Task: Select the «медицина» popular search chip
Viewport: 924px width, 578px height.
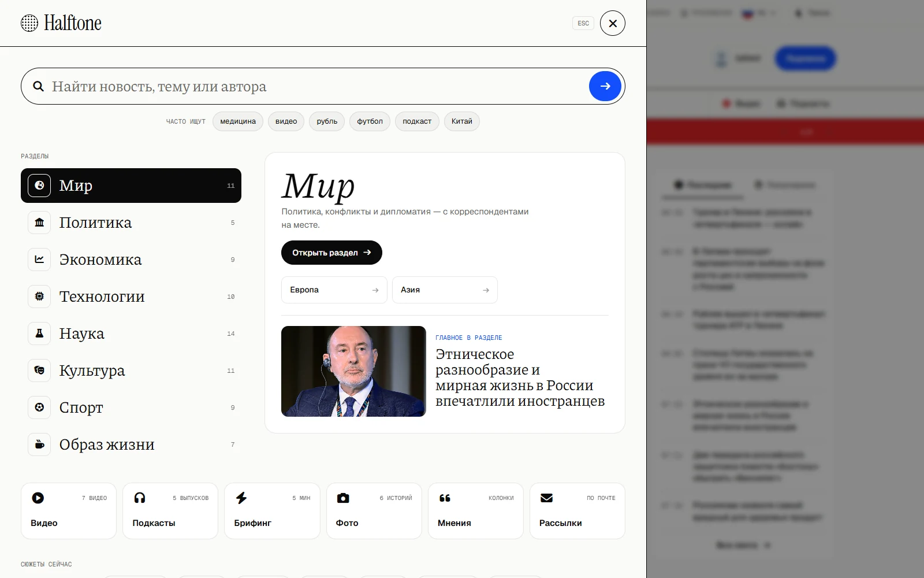Action: pos(238,121)
